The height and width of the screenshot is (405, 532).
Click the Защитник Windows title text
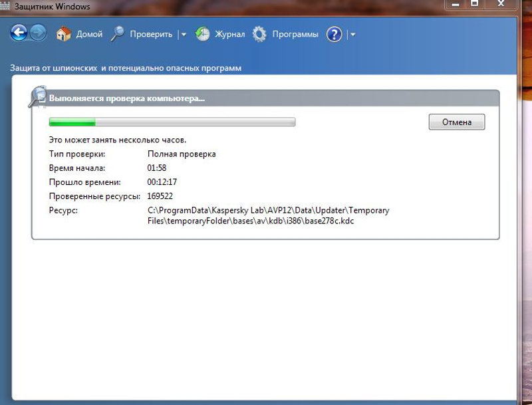pyautogui.click(x=53, y=7)
